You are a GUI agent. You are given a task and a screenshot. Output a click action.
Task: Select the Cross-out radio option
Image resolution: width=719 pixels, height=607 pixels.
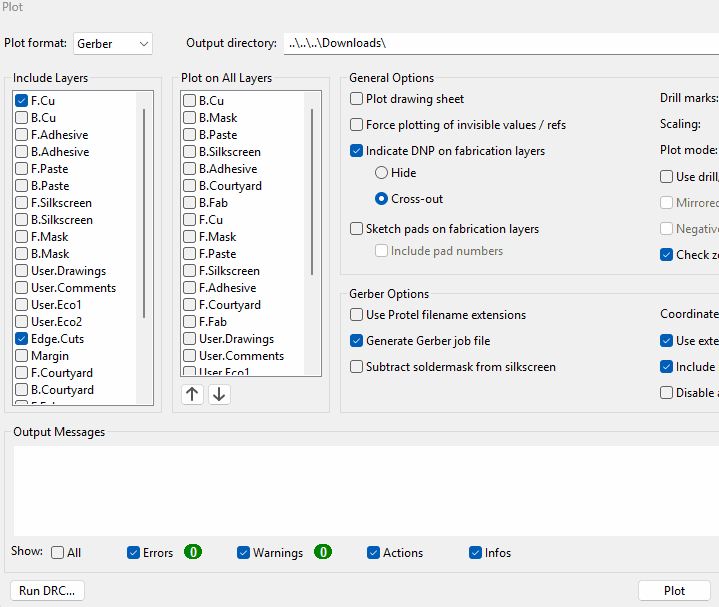pos(381,199)
